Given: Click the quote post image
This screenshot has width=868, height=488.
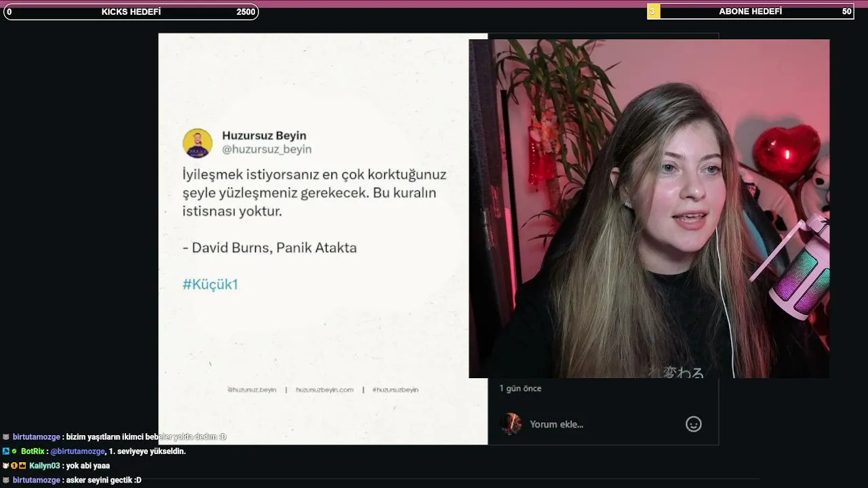Looking at the screenshot, I should click(323, 239).
